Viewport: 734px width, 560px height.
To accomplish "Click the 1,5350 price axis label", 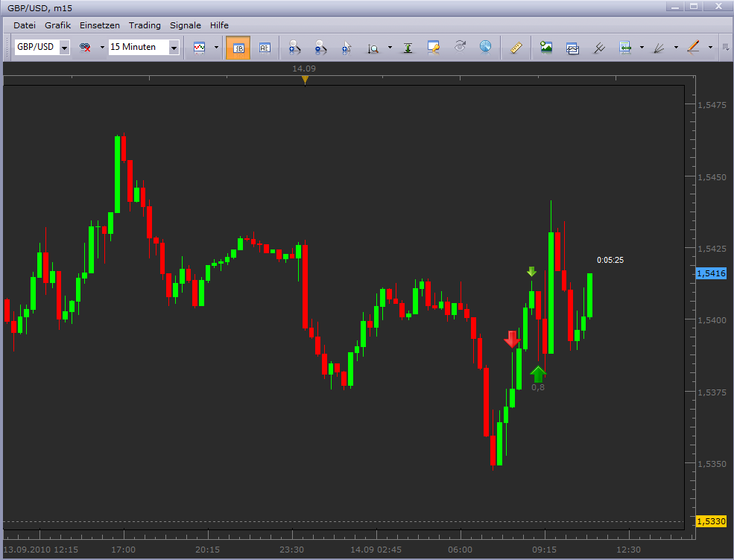I will pos(712,464).
